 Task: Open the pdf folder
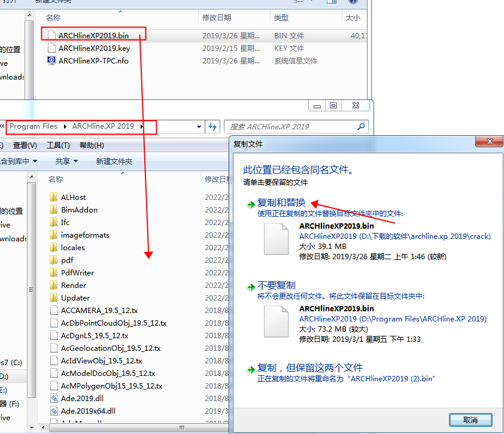tap(67, 260)
